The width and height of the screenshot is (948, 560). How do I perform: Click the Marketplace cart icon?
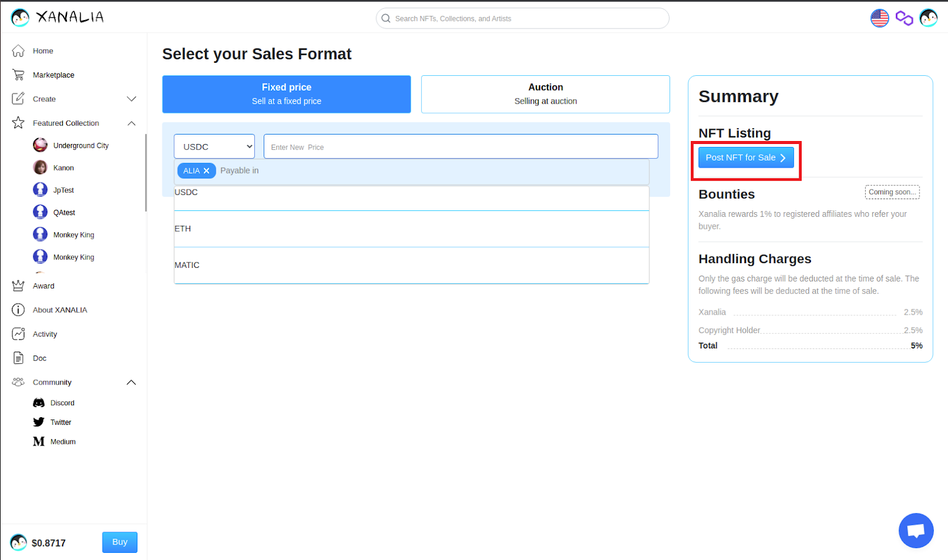point(18,75)
